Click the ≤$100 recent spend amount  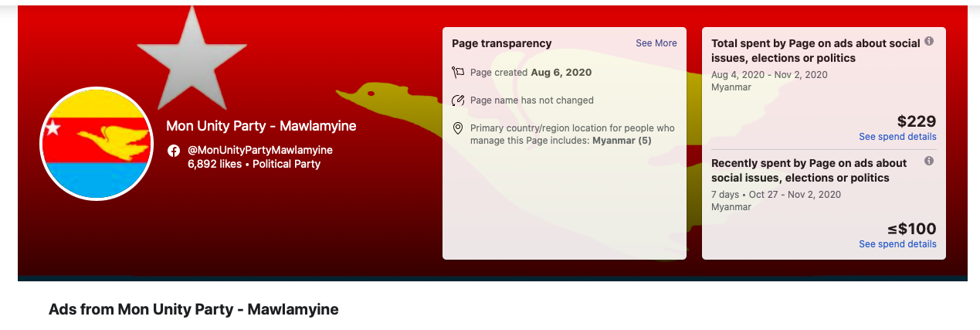pos(911,229)
